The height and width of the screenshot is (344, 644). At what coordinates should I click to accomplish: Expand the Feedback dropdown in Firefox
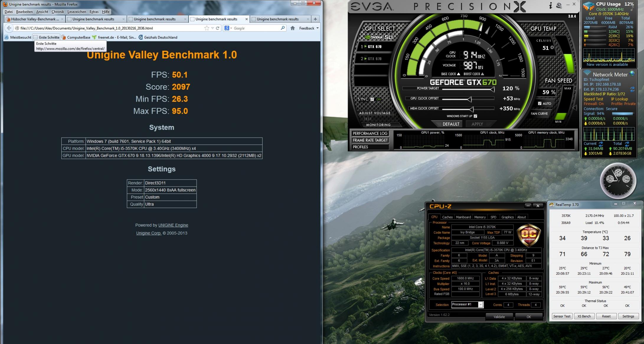click(x=318, y=28)
